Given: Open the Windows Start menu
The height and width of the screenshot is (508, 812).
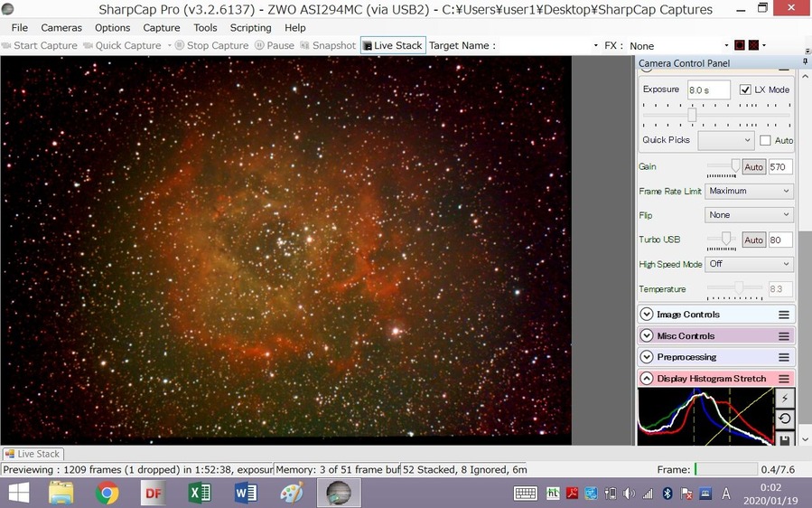Looking at the screenshot, I should click(19, 493).
